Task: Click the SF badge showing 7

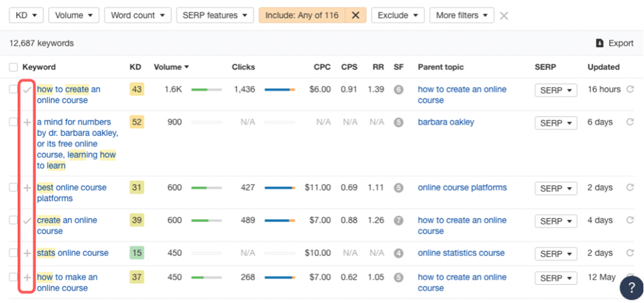Action: coord(399,220)
